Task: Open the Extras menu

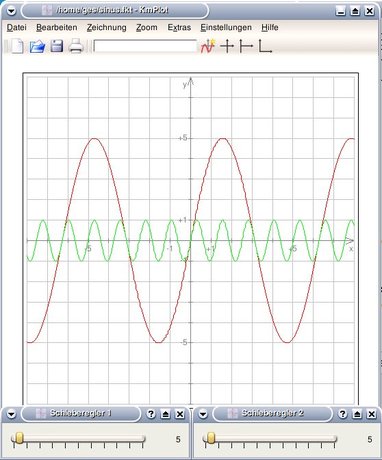Action: pyautogui.click(x=179, y=27)
